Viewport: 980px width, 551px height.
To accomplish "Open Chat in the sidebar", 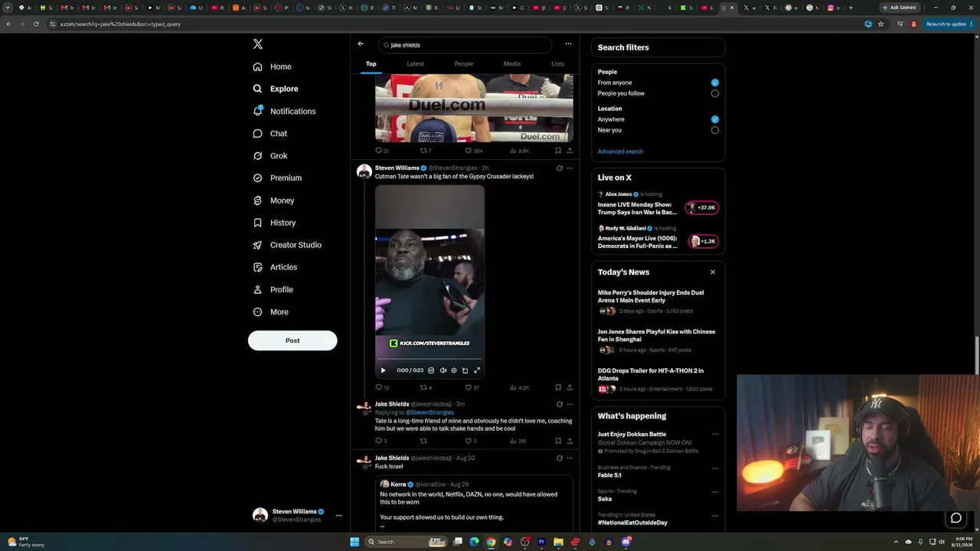I will [270, 133].
